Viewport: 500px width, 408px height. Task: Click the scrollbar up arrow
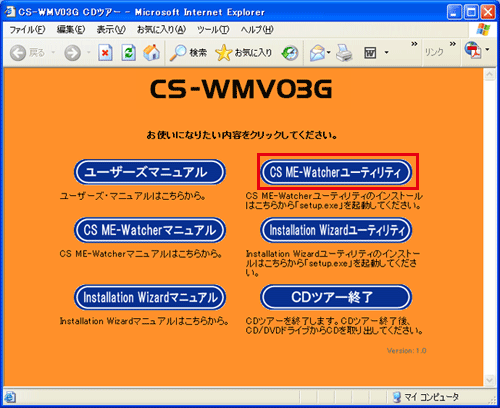[x=489, y=75]
